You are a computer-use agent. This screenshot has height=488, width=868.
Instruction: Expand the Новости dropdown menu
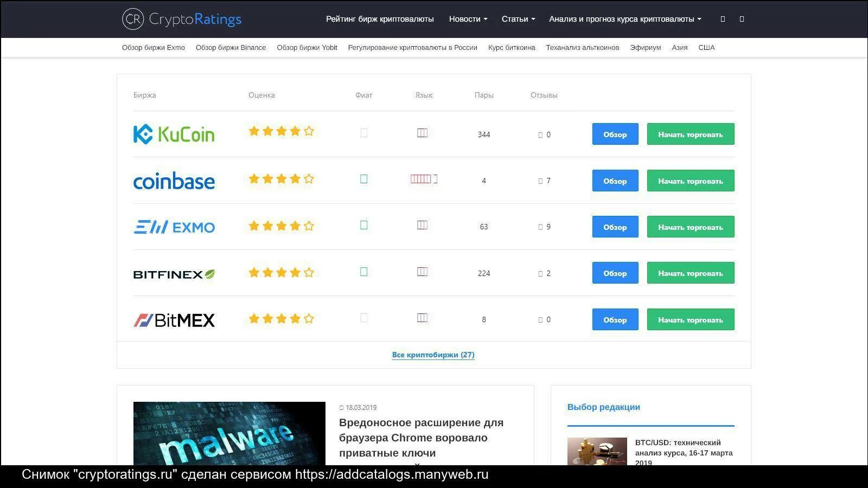pos(468,19)
